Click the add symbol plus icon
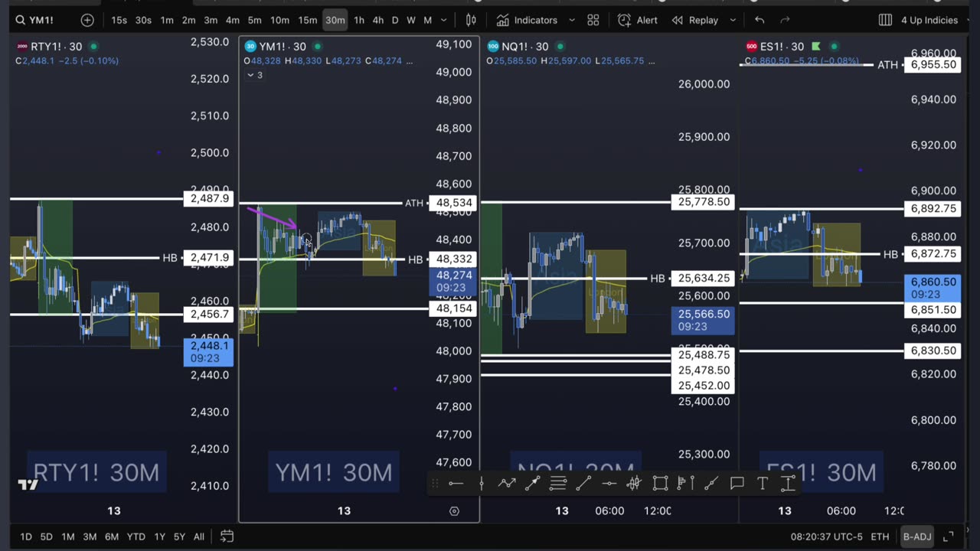Screen dimensions: 980x551 pos(87,20)
